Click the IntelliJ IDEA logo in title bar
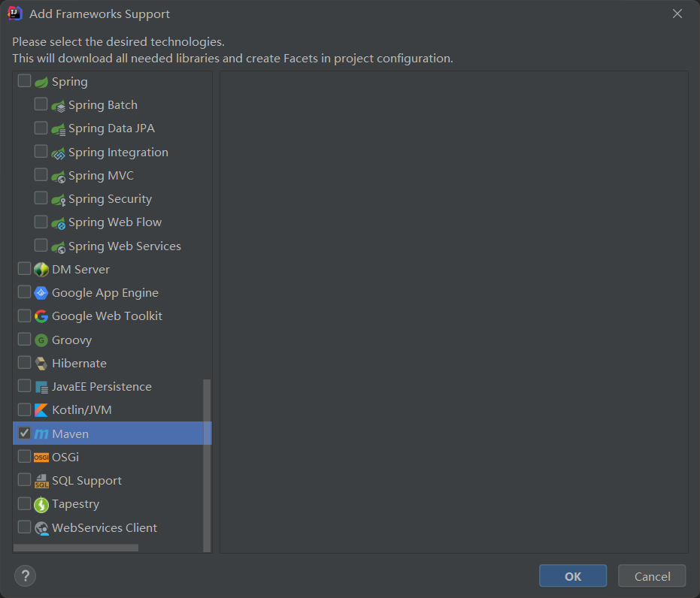The height and width of the screenshot is (598, 700). [15, 14]
